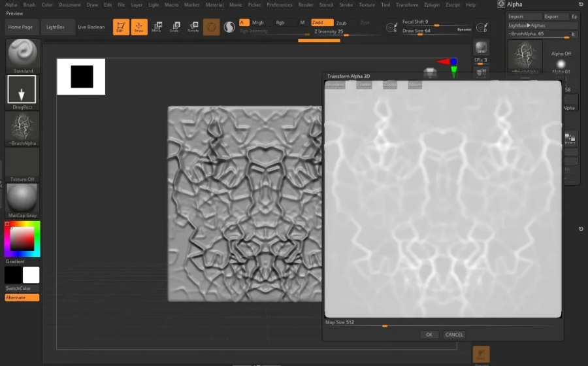This screenshot has width=588, height=366.
Task: Toggle the Dynamic draw size option
Action: click(x=465, y=29)
